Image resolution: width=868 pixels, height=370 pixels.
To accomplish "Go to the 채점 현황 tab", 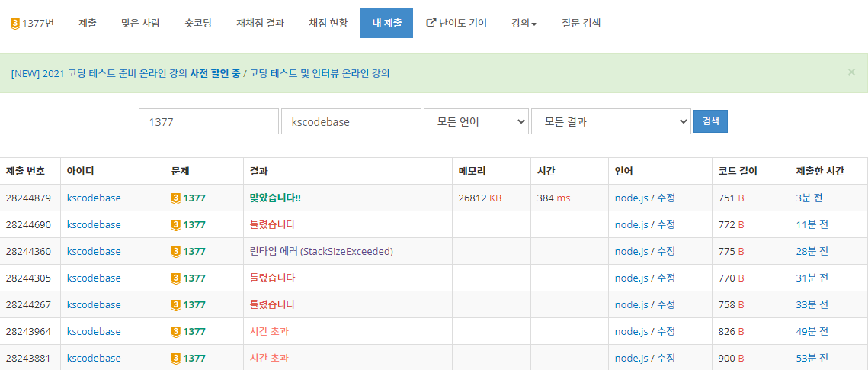I will coord(328,23).
